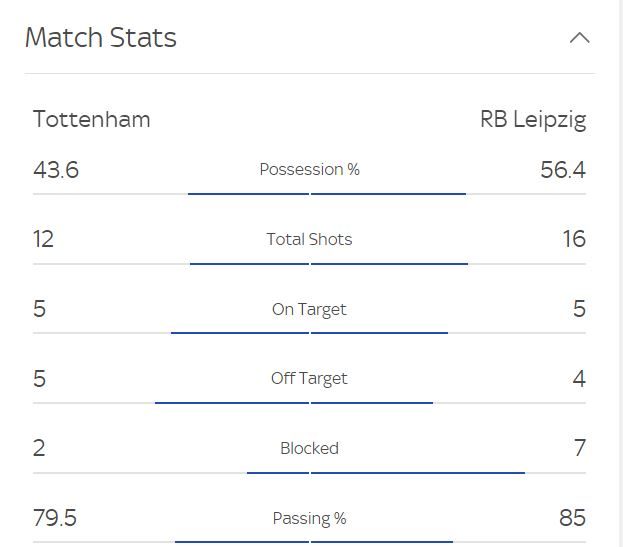Click RB Leipzig's 56.4 possession value
Screen dimensions: 623x547
pyautogui.click(x=563, y=170)
